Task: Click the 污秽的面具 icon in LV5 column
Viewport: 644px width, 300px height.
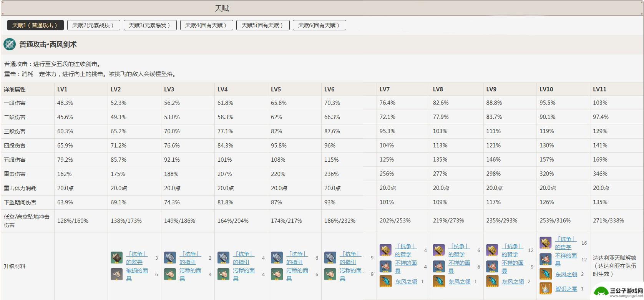Action: coord(277,274)
